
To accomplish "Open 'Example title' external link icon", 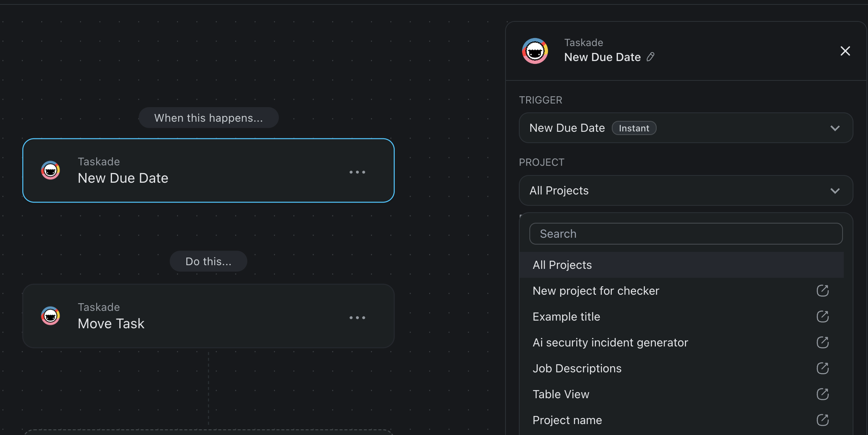I will (x=822, y=317).
